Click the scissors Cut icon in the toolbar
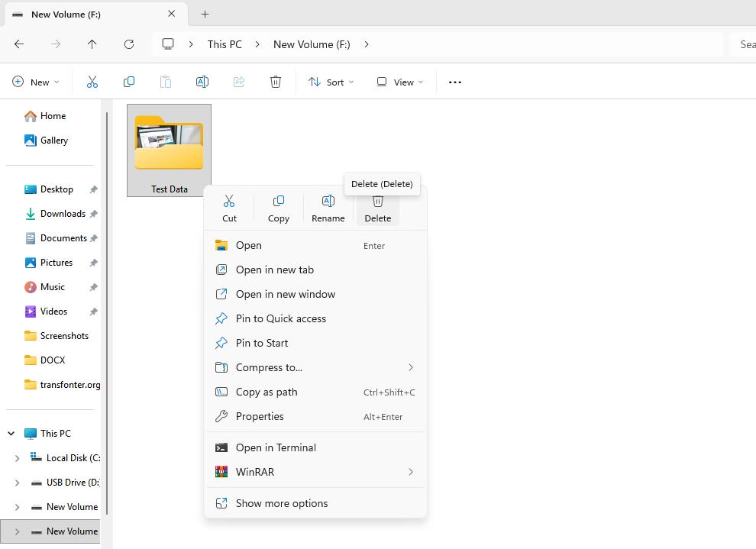The image size is (756, 549). (92, 82)
